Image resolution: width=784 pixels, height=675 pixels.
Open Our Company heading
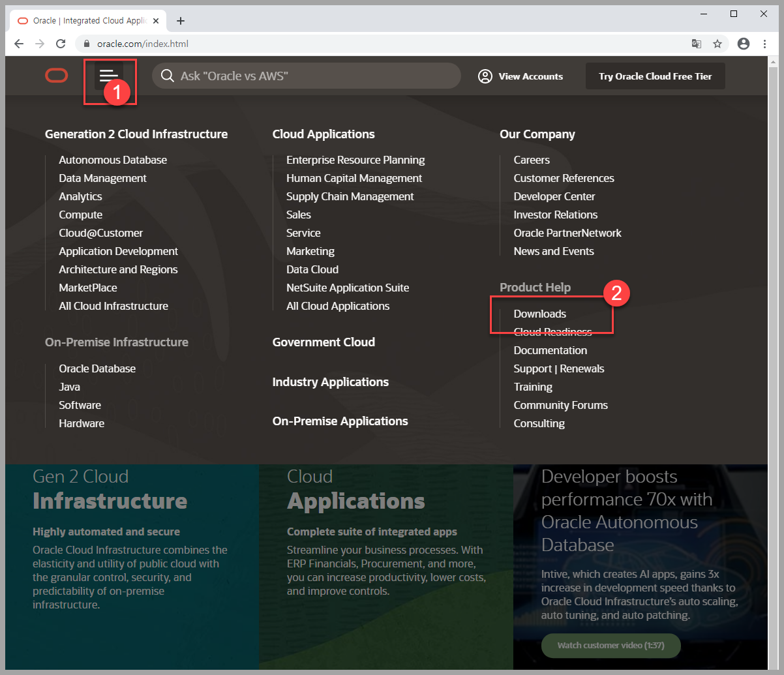click(537, 134)
